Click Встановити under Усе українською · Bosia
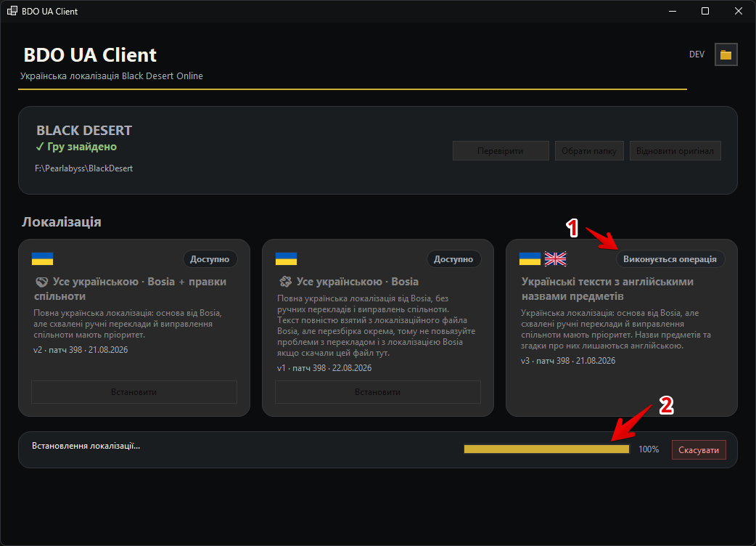Screen dimensions: 756x546 (377, 392)
